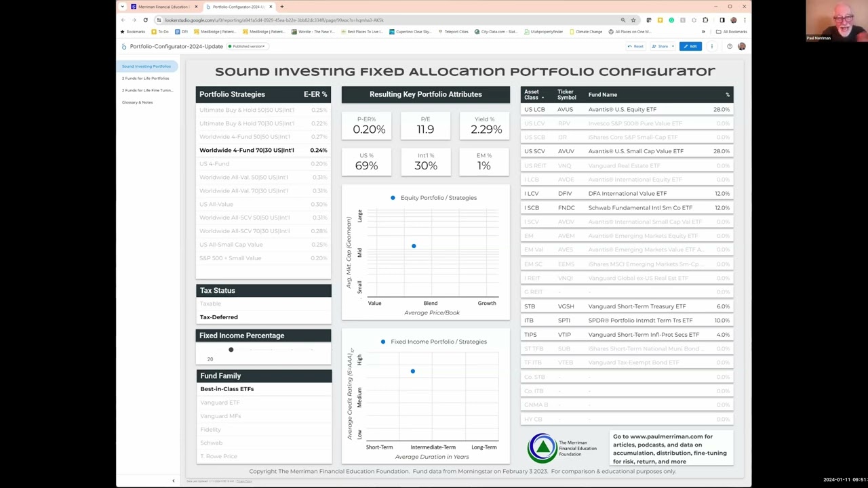The image size is (868, 488).
Task: Click the Chrome side panel icon
Action: (x=722, y=20)
